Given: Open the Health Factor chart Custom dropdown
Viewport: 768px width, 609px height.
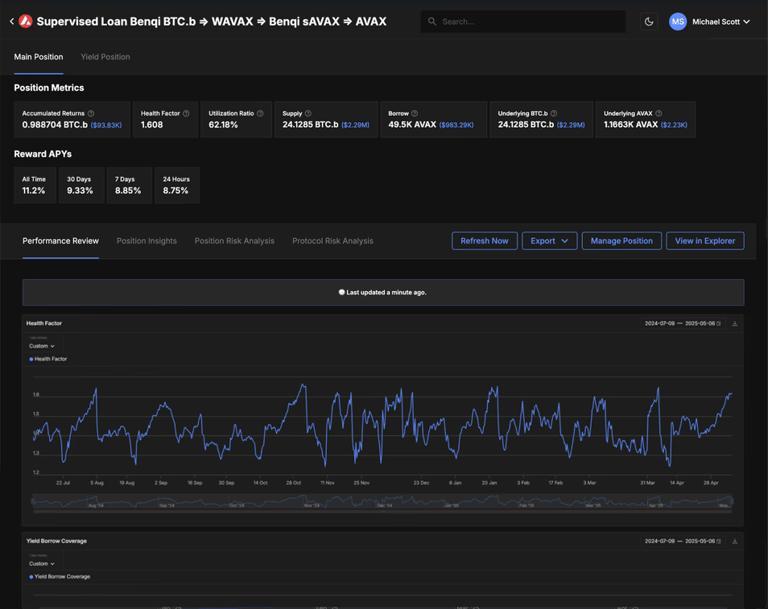Looking at the screenshot, I should (x=42, y=346).
